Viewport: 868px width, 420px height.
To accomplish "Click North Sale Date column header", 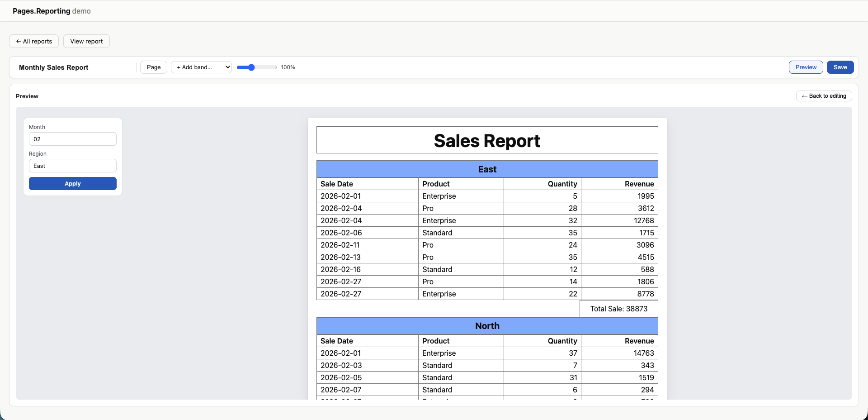I will click(367, 341).
